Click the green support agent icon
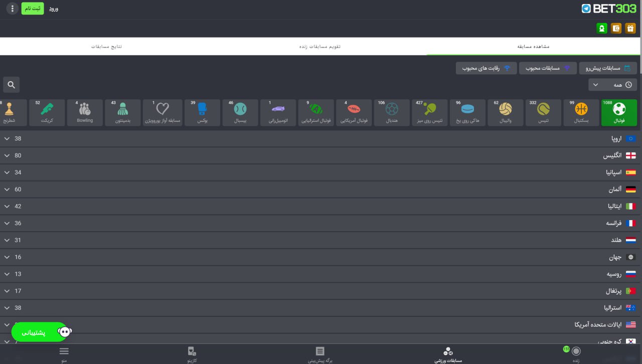The height and width of the screenshot is (364, 642). point(602,29)
